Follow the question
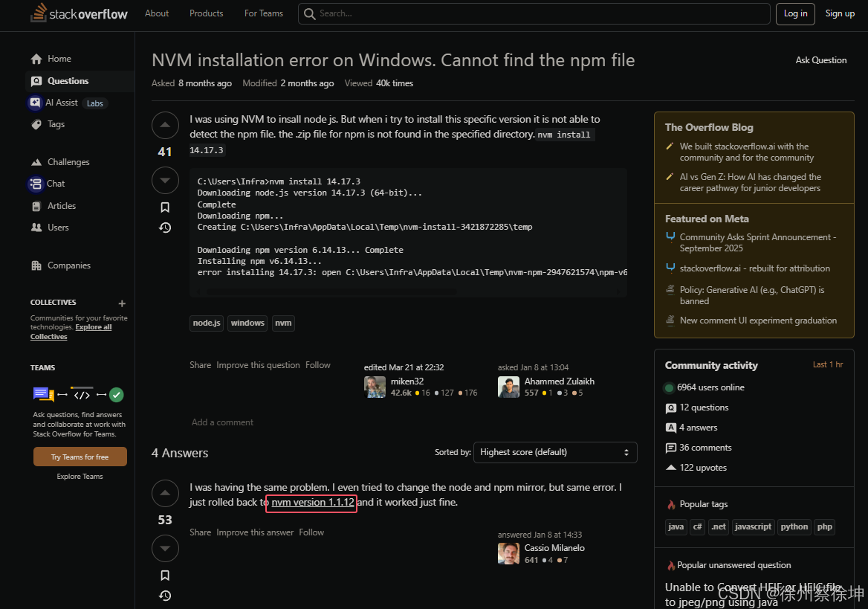 (x=318, y=365)
